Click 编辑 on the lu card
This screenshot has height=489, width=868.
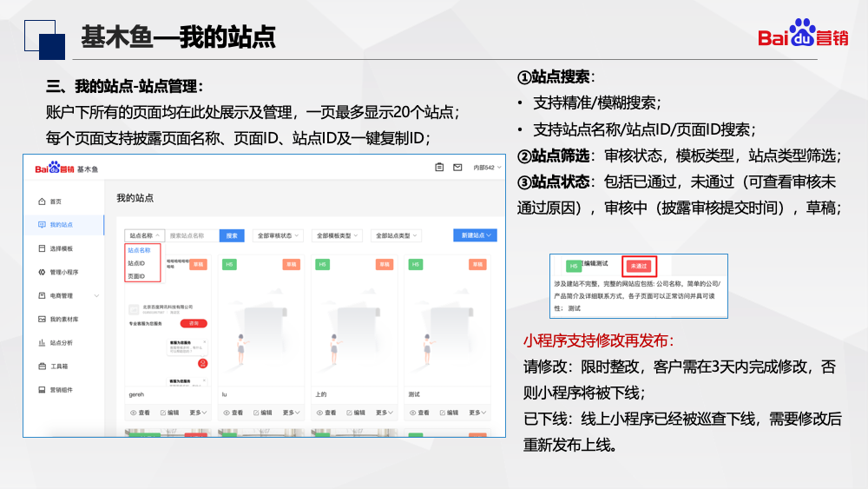click(263, 413)
